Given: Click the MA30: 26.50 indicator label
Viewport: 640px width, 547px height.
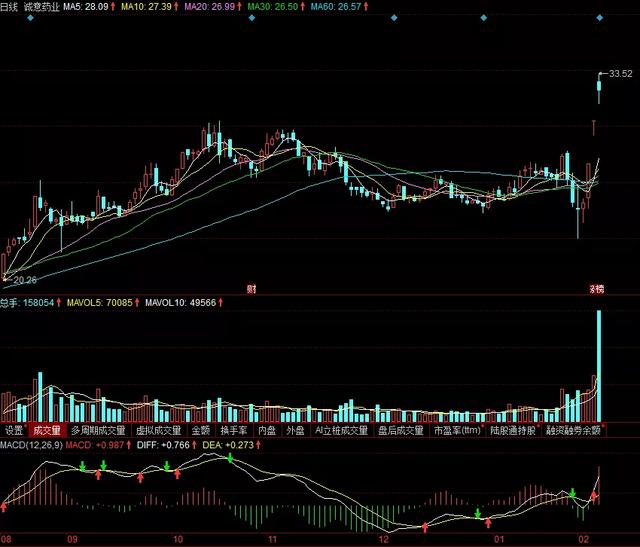Looking at the screenshot, I should click(273, 7).
